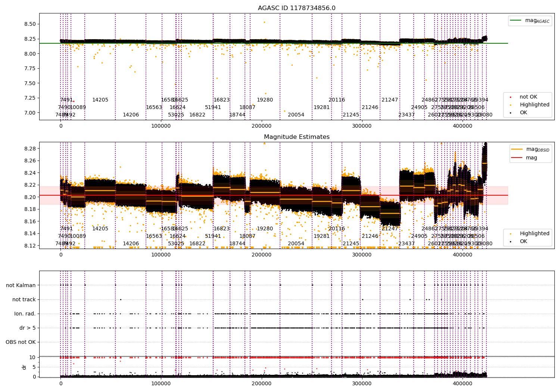Click OBSID label 24905 in Magnitude Estimates plot
Viewport: 560px width, 392px height.
[x=419, y=236]
